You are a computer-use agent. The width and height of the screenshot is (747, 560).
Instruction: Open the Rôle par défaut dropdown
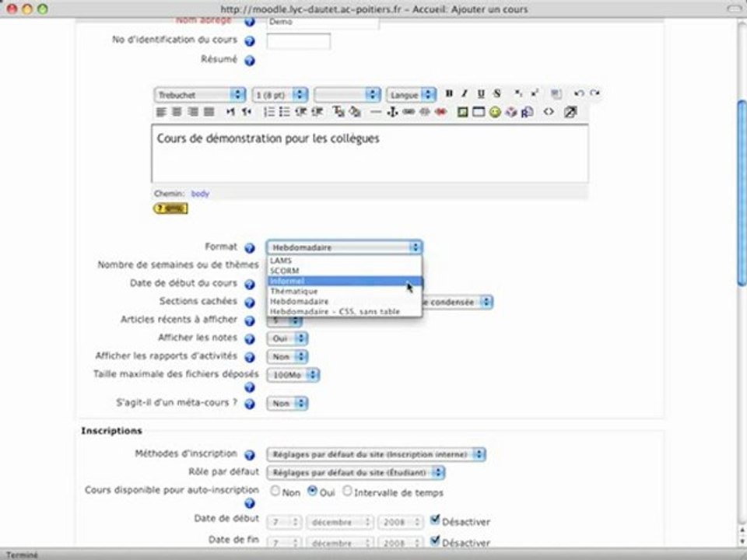356,472
